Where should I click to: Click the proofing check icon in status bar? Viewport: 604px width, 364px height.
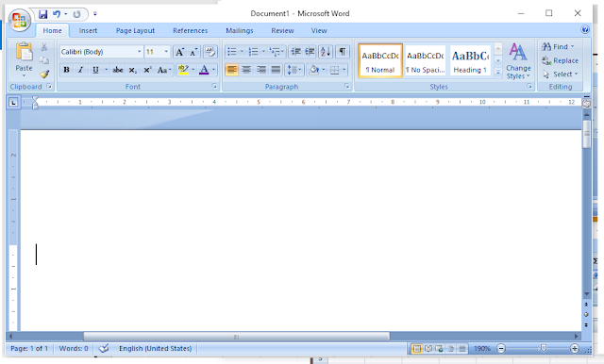click(x=104, y=348)
